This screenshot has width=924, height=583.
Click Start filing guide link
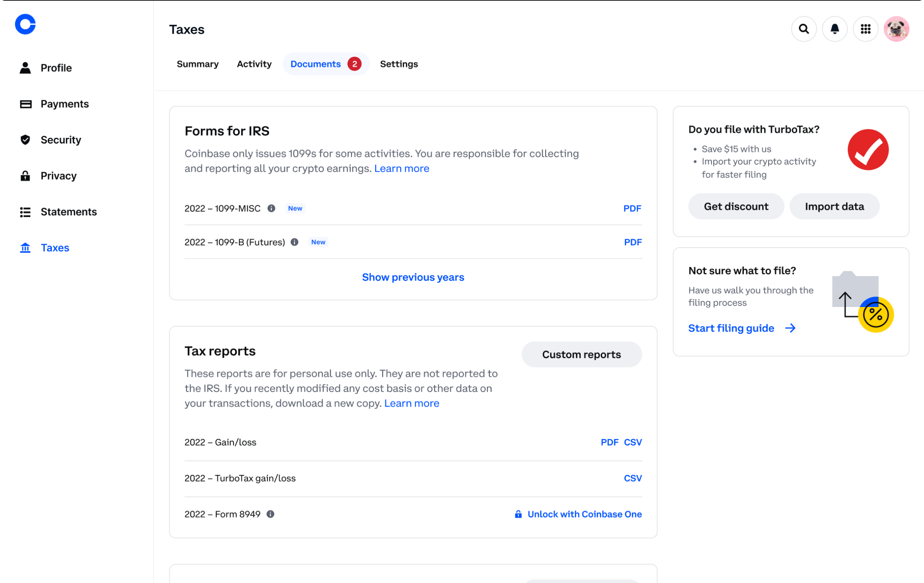(x=731, y=328)
